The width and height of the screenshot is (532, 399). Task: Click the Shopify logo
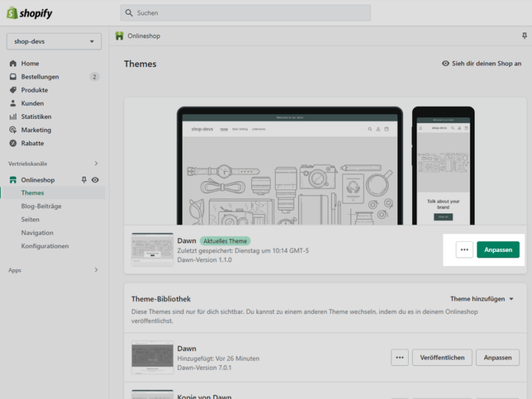pyautogui.click(x=30, y=13)
